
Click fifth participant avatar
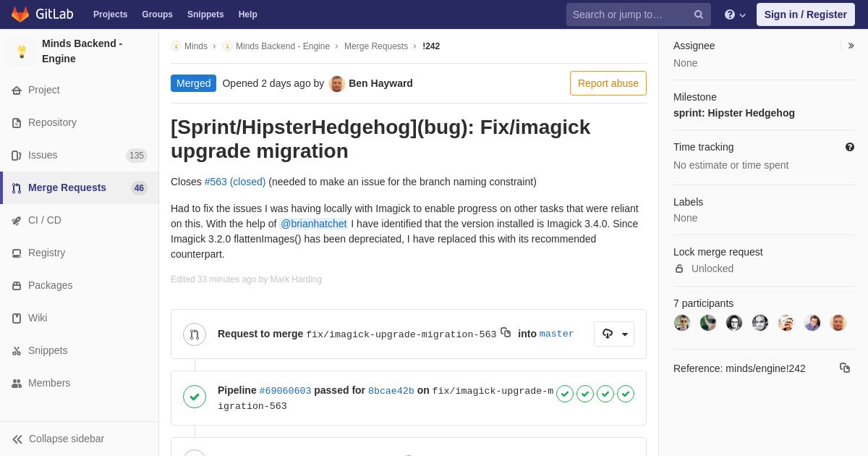click(x=786, y=323)
